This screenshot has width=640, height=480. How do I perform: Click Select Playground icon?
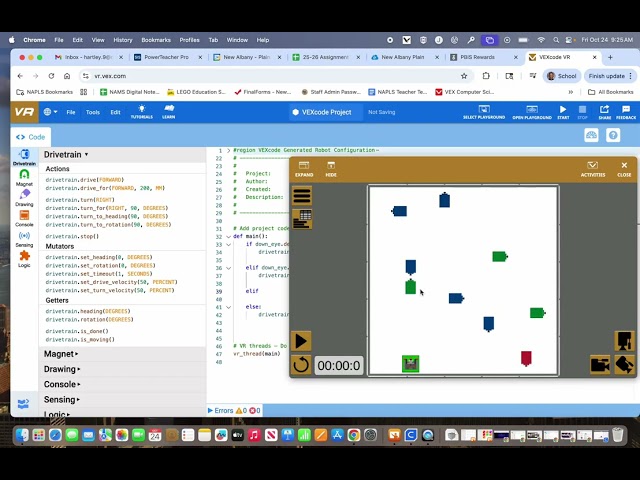484,112
